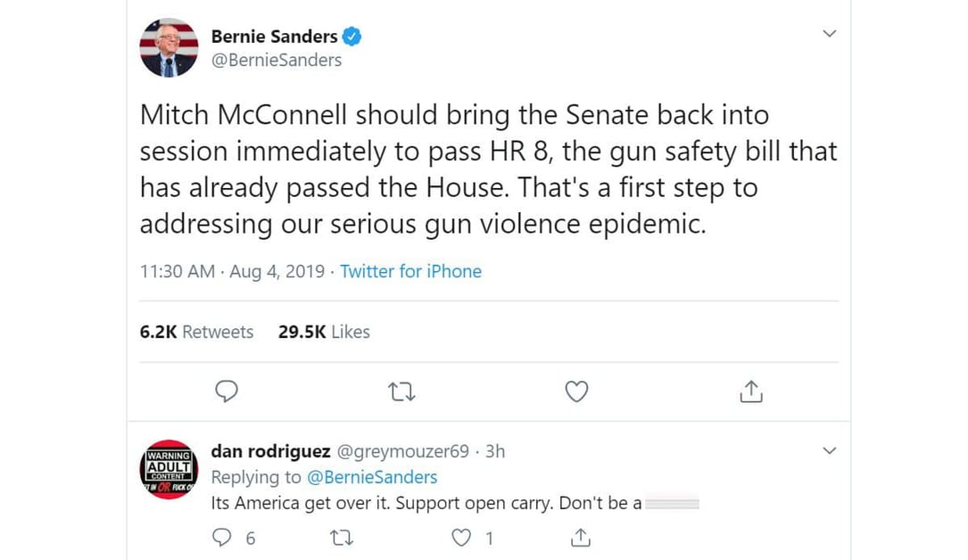View the 29.5K Likes list
The image size is (968, 560).
click(x=324, y=332)
